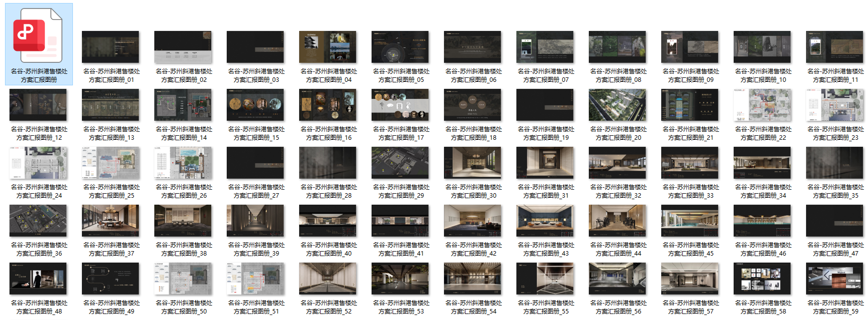Select thumbnail 方案汇报图册_25
868x320 pixels.
click(110, 163)
